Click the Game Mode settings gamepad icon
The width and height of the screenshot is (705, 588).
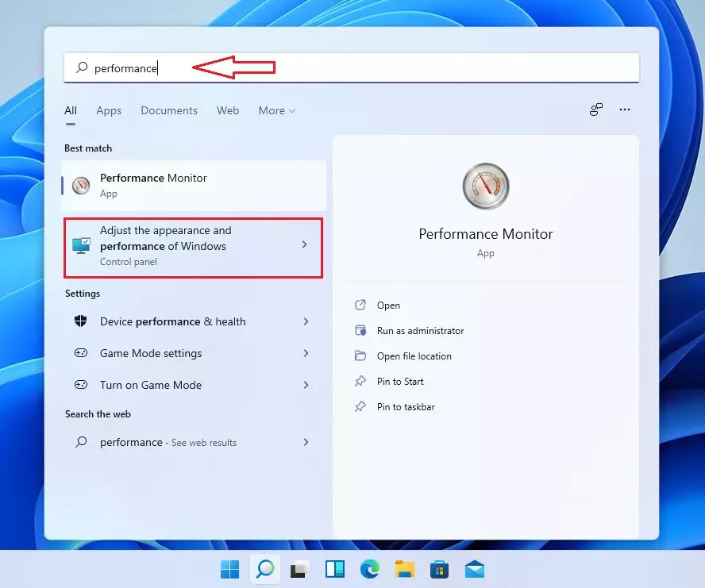coord(80,353)
